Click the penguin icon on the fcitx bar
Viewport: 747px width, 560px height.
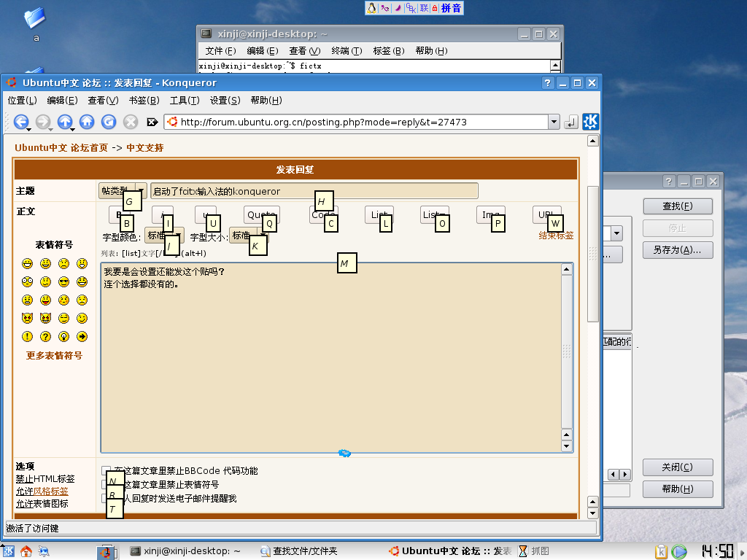pos(371,8)
